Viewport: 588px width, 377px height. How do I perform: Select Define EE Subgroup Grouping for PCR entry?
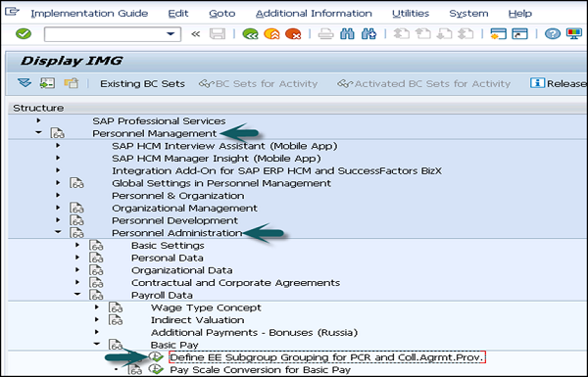(327, 357)
